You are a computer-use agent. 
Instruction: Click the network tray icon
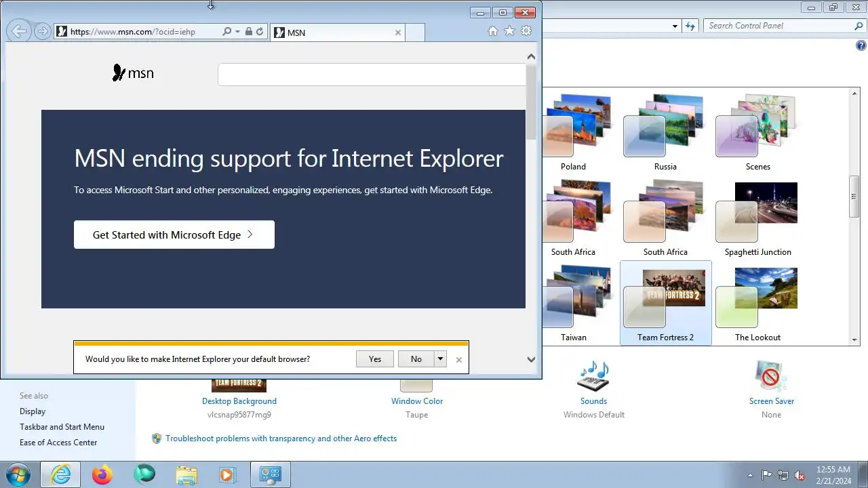783,475
